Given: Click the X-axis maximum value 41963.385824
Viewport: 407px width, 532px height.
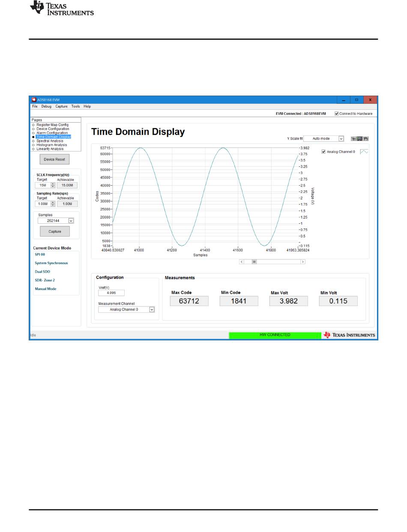Looking at the screenshot, I should [x=298, y=250].
